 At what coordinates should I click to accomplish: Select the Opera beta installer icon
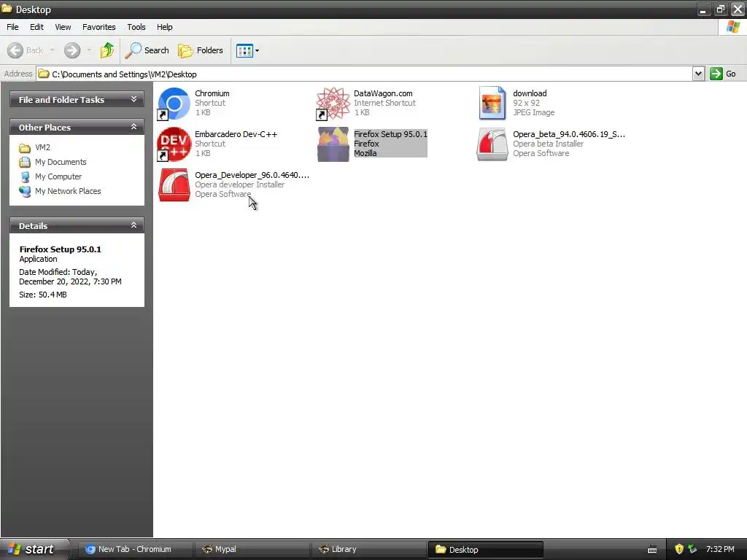492,144
